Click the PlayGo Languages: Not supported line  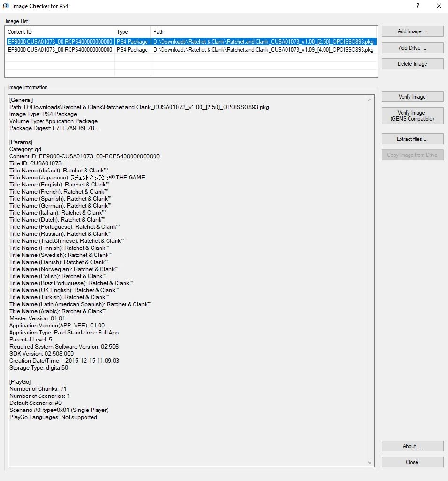[x=54, y=418]
